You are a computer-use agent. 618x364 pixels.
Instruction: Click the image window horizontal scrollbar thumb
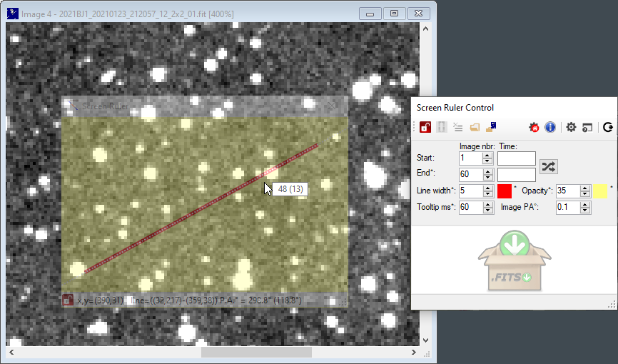(x=256, y=352)
